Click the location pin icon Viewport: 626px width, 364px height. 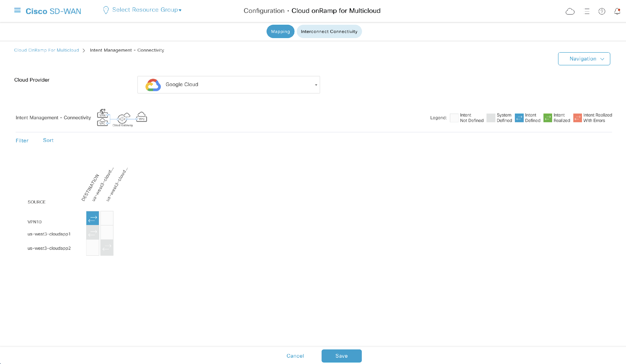tap(106, 10)
